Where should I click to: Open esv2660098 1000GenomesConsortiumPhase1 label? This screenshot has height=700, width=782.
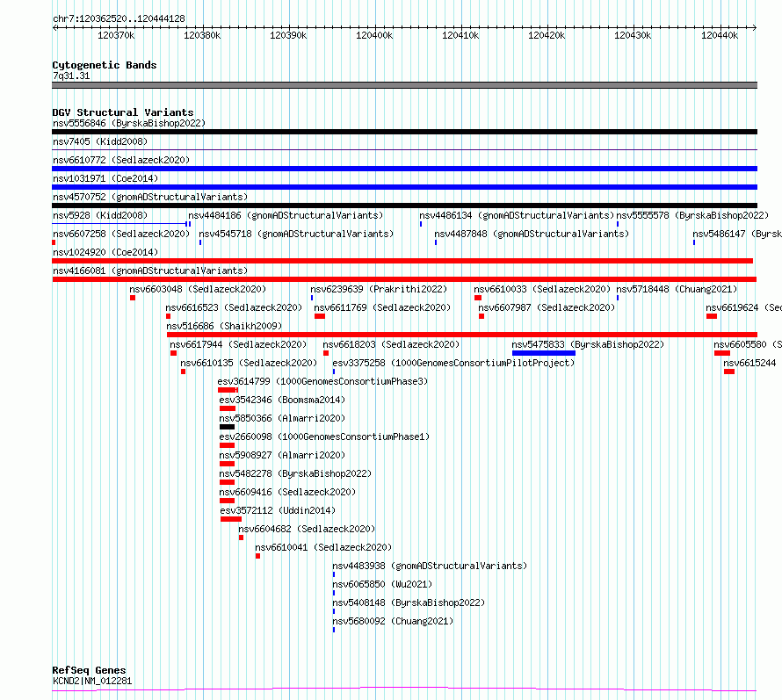click(x=325, y=437)
